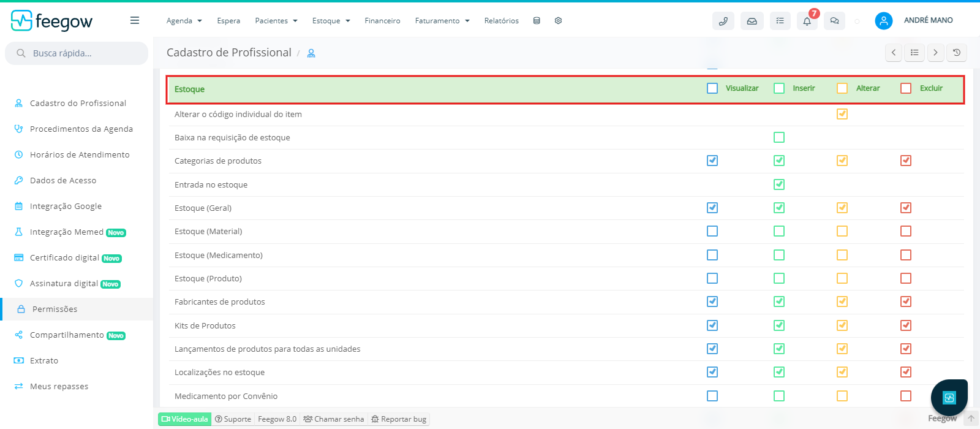Click the feegow logo
This screenshot has height=429, width=980.
51,21
